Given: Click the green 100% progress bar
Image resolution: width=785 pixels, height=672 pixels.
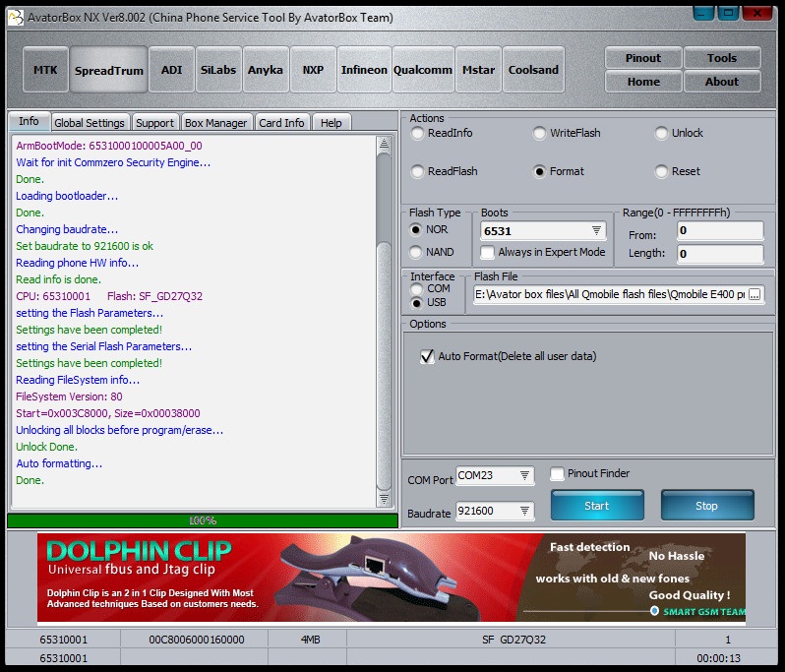Looking at the screenshot, I should (203, 520).
